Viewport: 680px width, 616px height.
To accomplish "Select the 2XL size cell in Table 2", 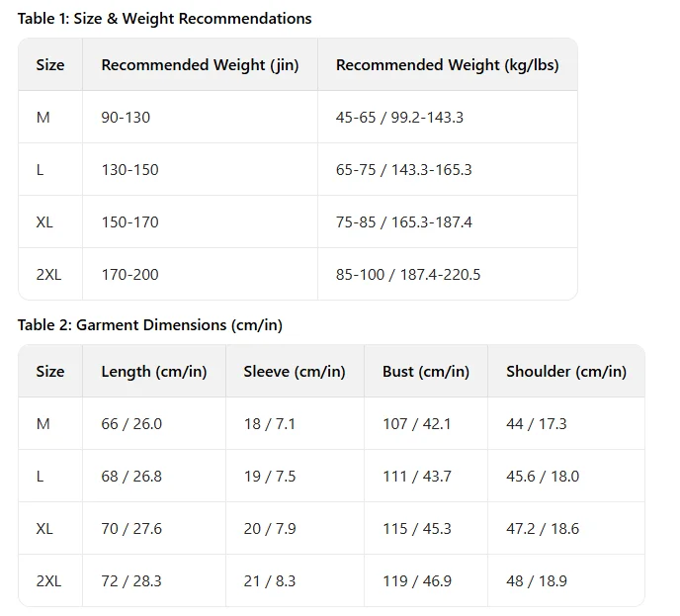I will click(48, 581).
